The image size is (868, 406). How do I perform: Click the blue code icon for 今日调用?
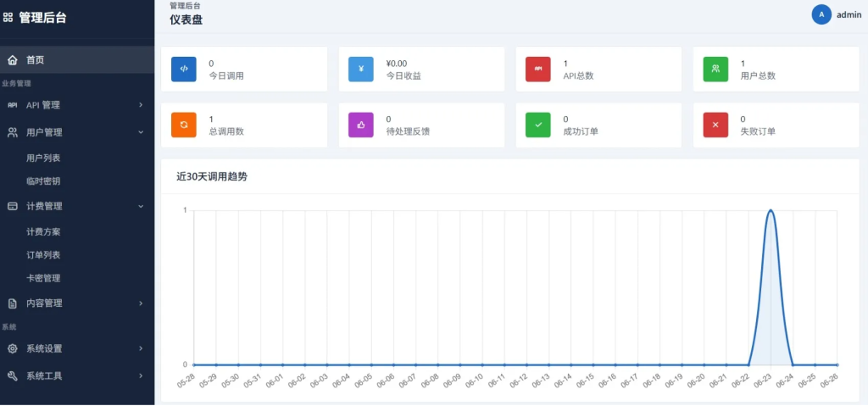[184, 70]
